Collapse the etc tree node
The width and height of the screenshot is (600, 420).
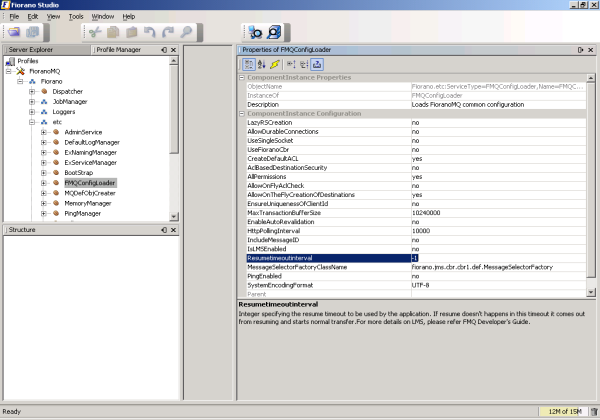pyautogui.click(x=32, y=122)
